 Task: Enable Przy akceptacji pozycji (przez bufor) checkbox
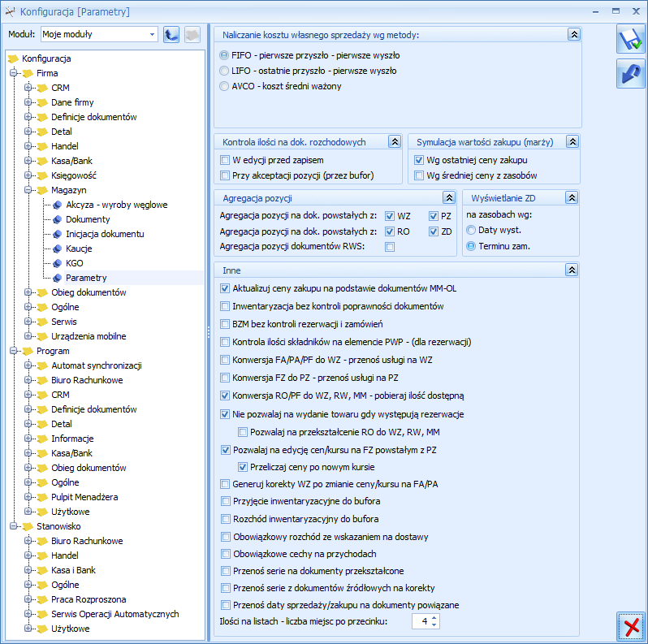pos(225,175)
